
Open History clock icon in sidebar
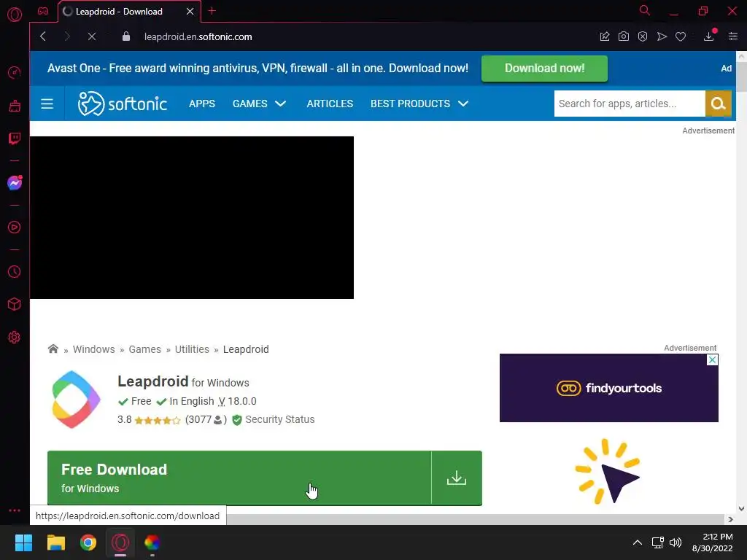pyautogui.click(x=15, y=271)
